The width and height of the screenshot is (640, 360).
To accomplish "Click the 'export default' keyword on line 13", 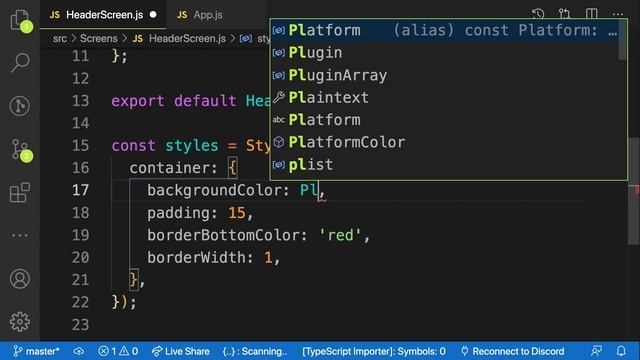I will [x=173, y=101].
